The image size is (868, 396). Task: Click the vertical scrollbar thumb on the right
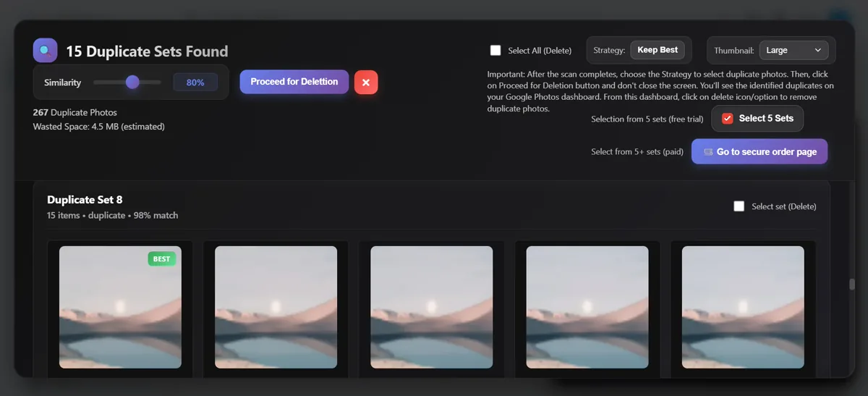pos(852,285)
